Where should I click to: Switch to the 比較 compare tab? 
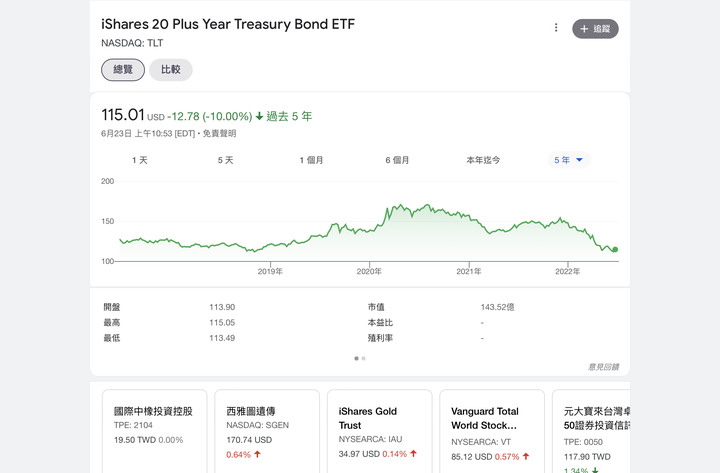coord(171,70)
